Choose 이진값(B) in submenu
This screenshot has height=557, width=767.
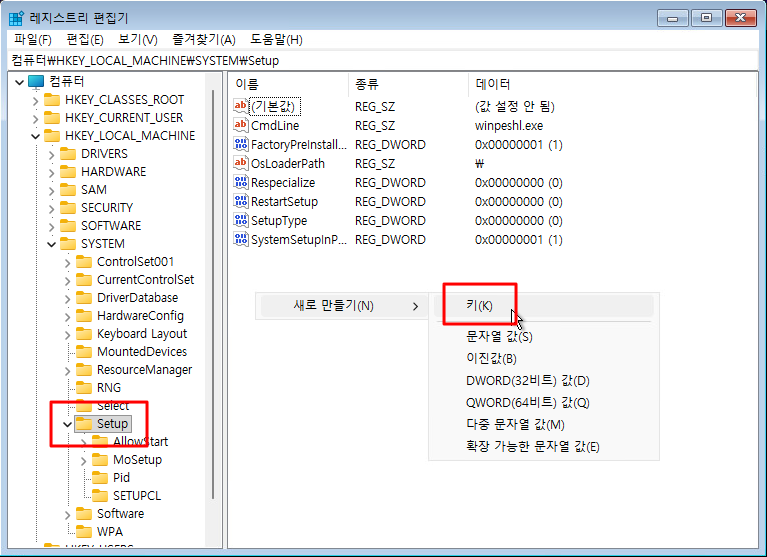(x=543, y=358)
